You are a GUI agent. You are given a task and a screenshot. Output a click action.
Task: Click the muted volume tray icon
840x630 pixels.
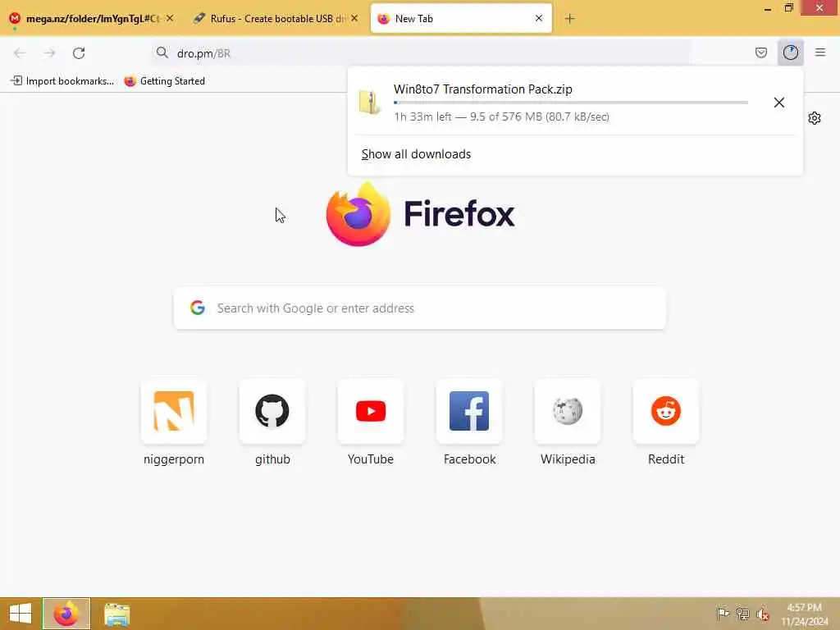(763, 614)
